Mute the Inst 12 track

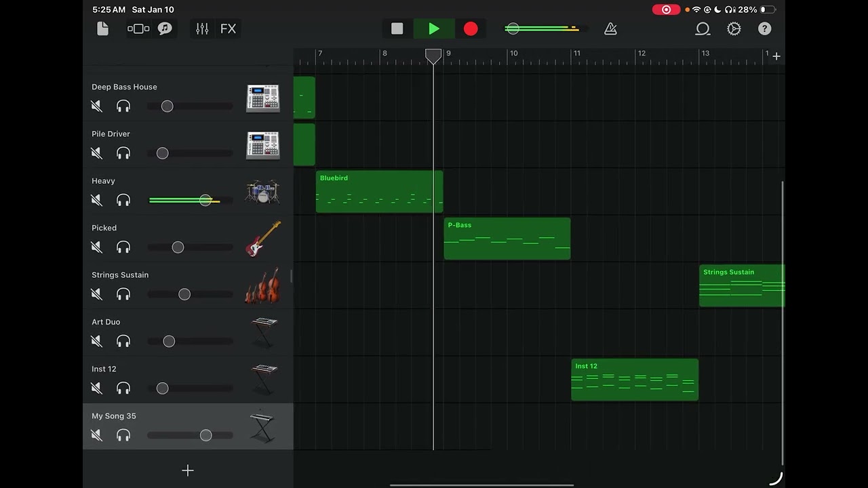click(x=97, y=388)
